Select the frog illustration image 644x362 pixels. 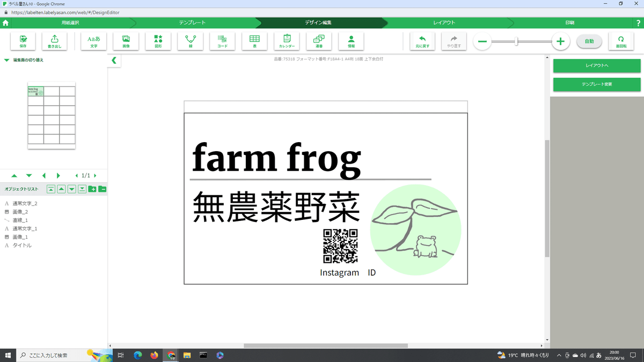pyautogui.click(x=416, y=230)
